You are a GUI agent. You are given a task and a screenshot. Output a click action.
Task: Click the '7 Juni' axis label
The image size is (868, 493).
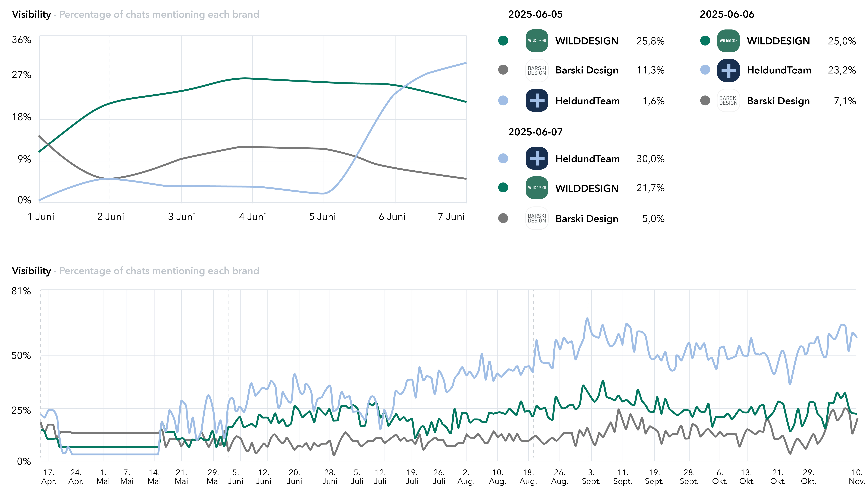click(451, 217)
